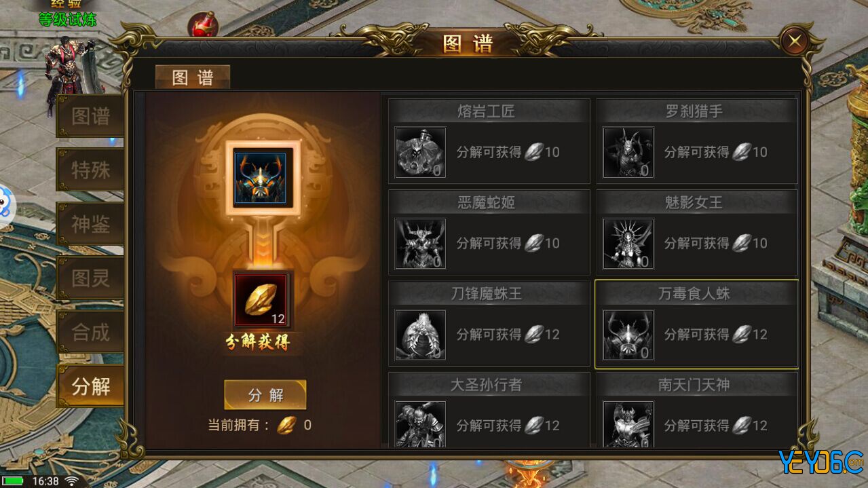Viewport: 868px width, 488px height.
Task: Select the 罗刹猎手 portrait icon
Action: pyautogui.click(x=628, y=153)
